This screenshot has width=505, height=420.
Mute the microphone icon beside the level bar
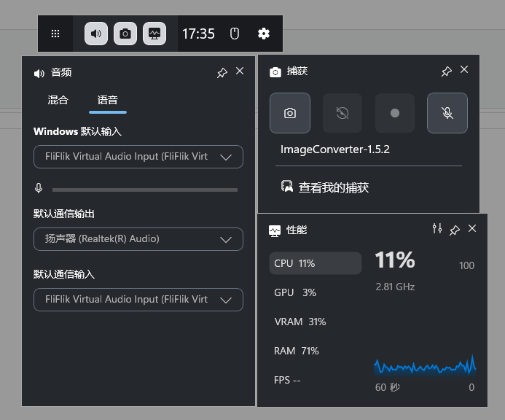click(39, 188)
